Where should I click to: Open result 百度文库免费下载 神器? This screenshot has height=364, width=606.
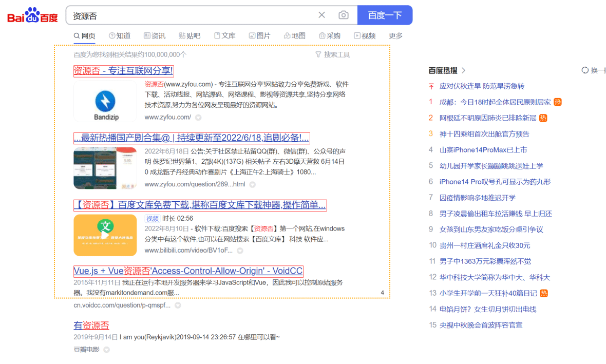[200, 205]
